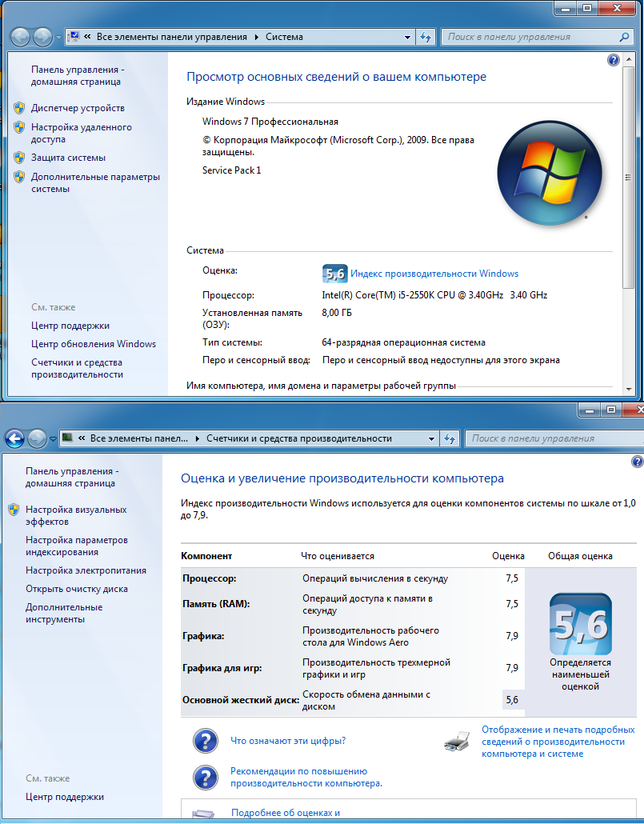This screenshot has height=824, width=644.
Task: Click the printer icon beside the print details link
Action: [x=457, y=742]
